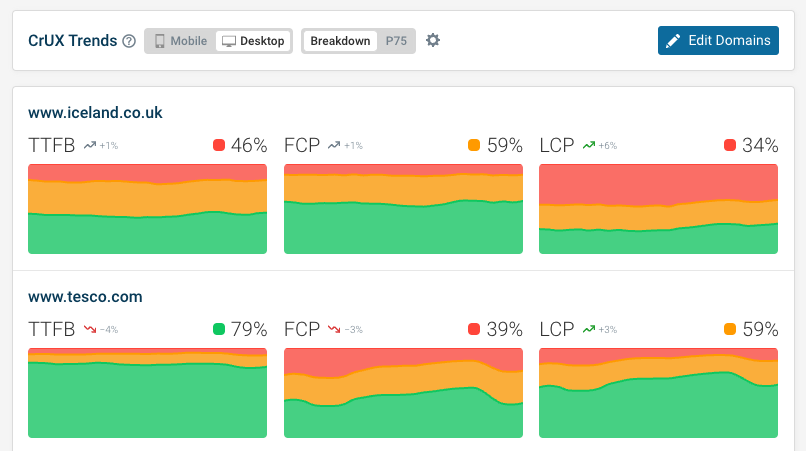Screen dimensions: 806x451
Task: Click the green status dot beside 79%
Action: (x=219, y=329)
